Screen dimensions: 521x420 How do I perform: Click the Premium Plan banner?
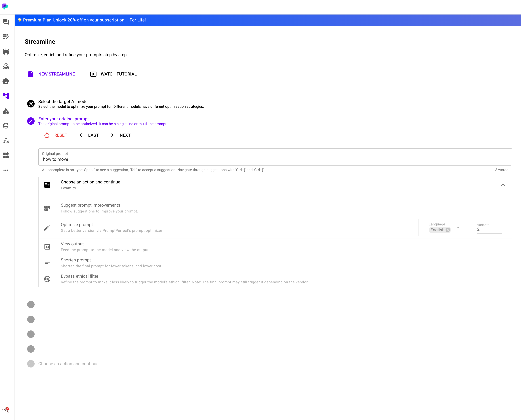(x=268, y=20)
